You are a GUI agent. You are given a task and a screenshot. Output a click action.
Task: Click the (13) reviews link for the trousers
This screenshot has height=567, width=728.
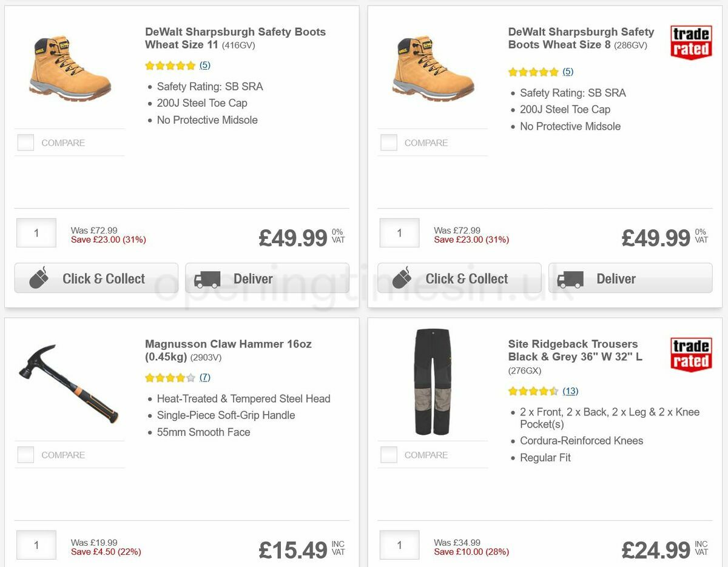tap(570, 391)
